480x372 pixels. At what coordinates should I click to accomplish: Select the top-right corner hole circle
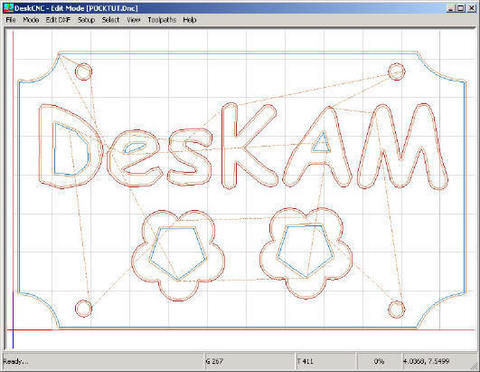point(397,72)
